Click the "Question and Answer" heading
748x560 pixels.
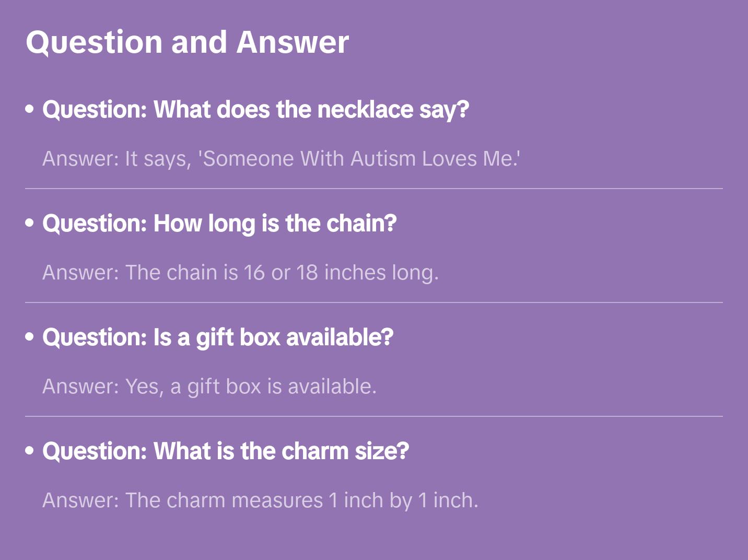[x=187, y=42]
